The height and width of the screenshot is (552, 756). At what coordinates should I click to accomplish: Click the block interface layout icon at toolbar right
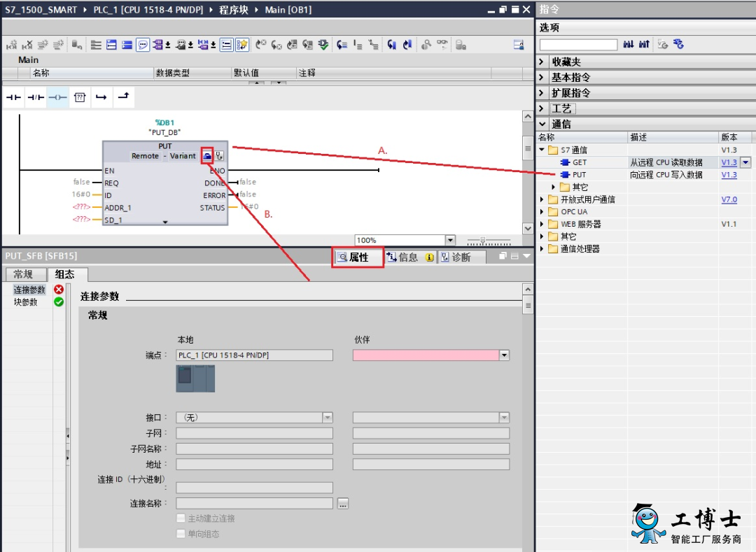coord(519,45)
